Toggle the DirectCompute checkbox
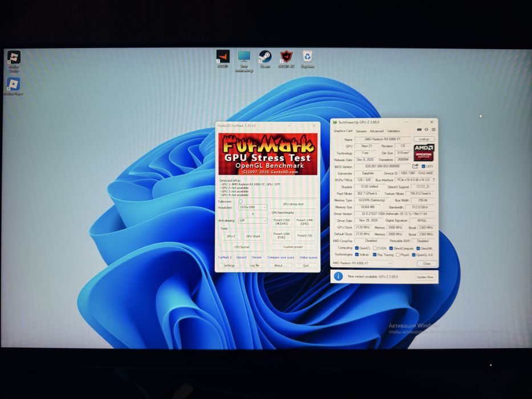 pos(391,249)
